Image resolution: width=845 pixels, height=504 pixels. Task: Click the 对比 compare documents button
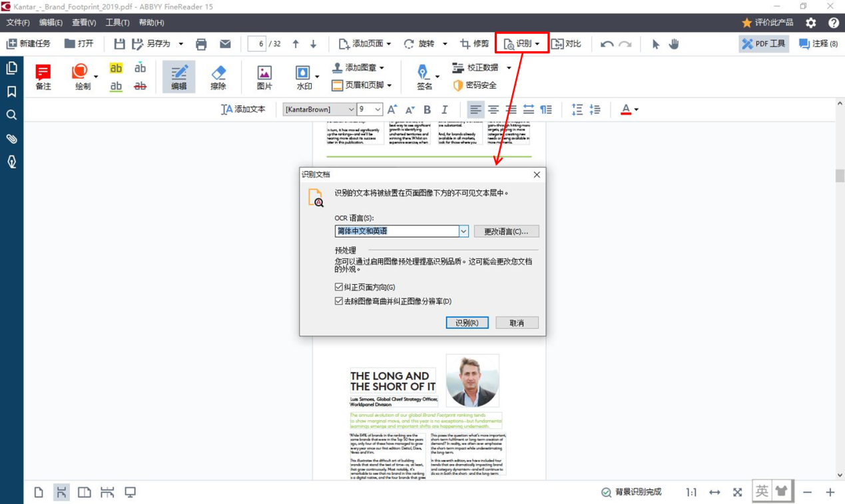pos(566,44)
